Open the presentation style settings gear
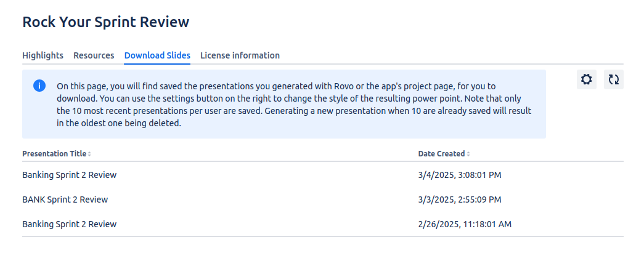 point(586,79)
